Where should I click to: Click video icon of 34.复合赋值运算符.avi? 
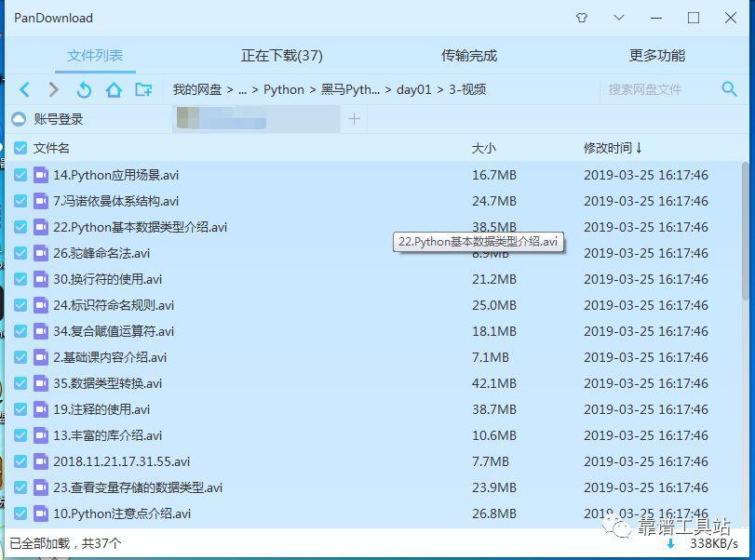[41, 331]
